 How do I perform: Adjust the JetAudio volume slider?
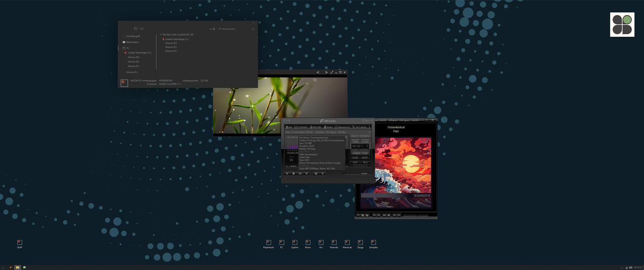pyautogui.click(x=357, y=173)
